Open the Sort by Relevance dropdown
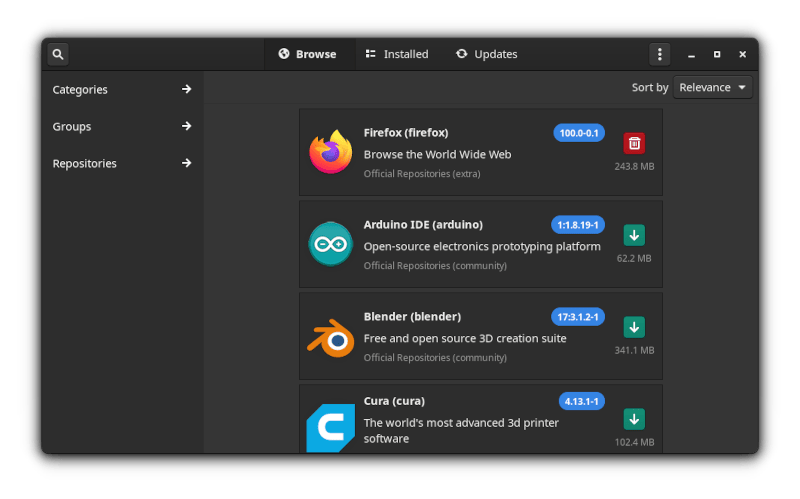The height and width of the screenshot is (499, 800). 713,87
